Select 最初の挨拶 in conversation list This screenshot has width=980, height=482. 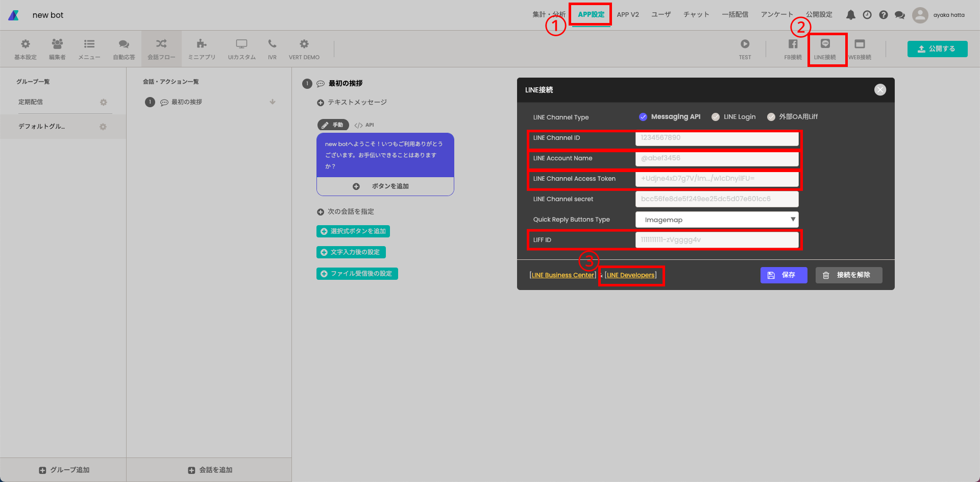pyautogui.click(x=187, y=102)
